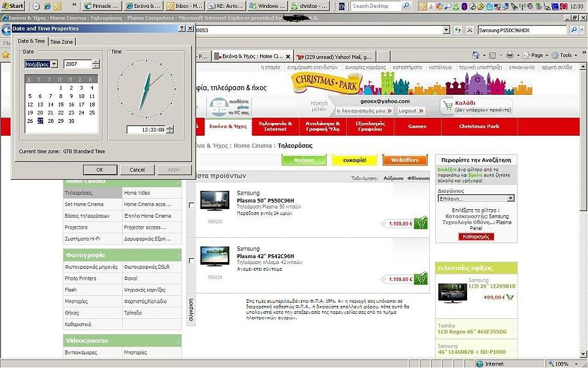Switch to Pinnacle taskbar window
This screenshot has height=368, width=588.
(102, 6)
